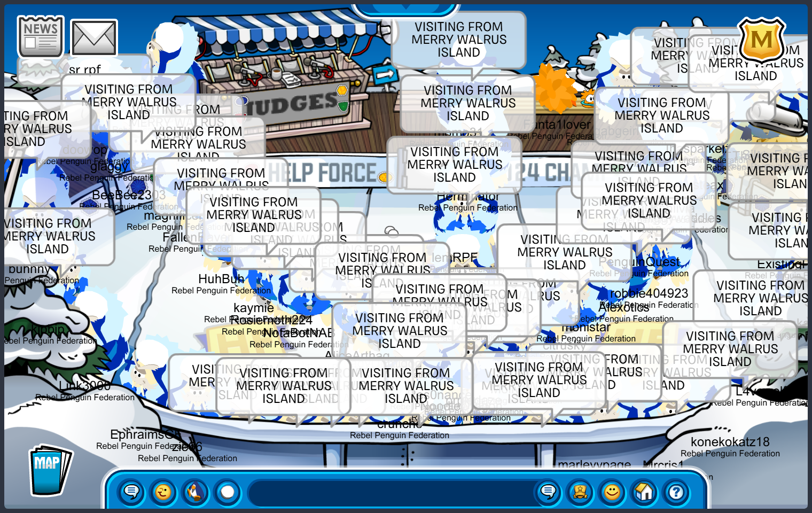Select penguin name Fanta1lover
812x513 pixels.
pos(557,125)
